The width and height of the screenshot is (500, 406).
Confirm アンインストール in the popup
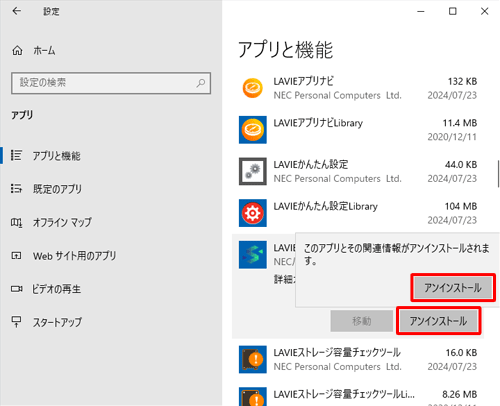pyautogui.click(x=453, y=288)
